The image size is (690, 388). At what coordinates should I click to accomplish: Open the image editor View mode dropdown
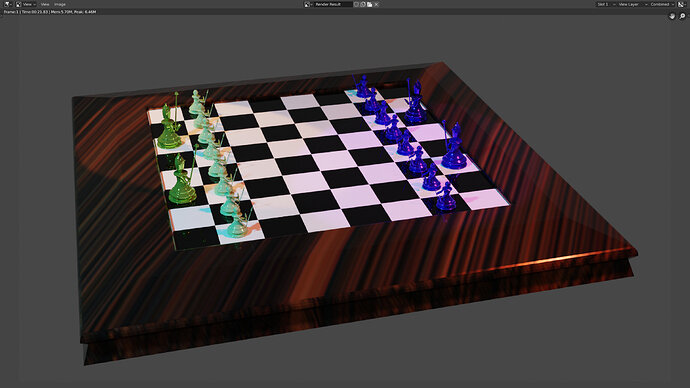point(26,4)
